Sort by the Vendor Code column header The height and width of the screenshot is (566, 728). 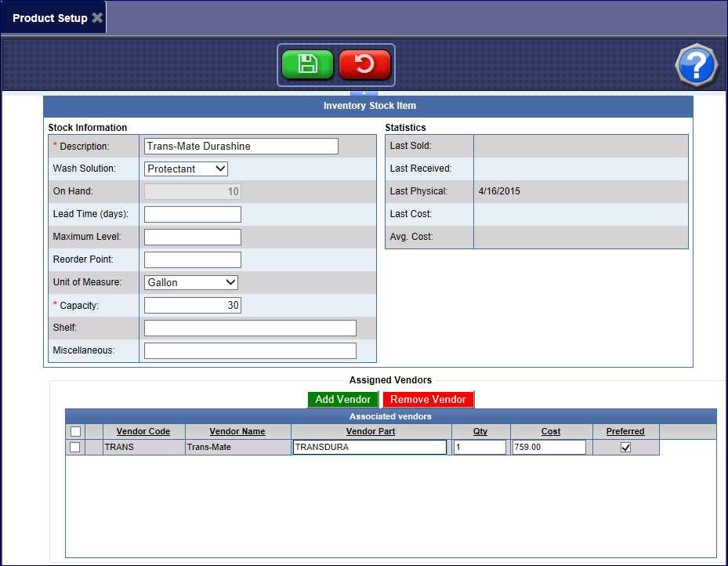point(143,431)
